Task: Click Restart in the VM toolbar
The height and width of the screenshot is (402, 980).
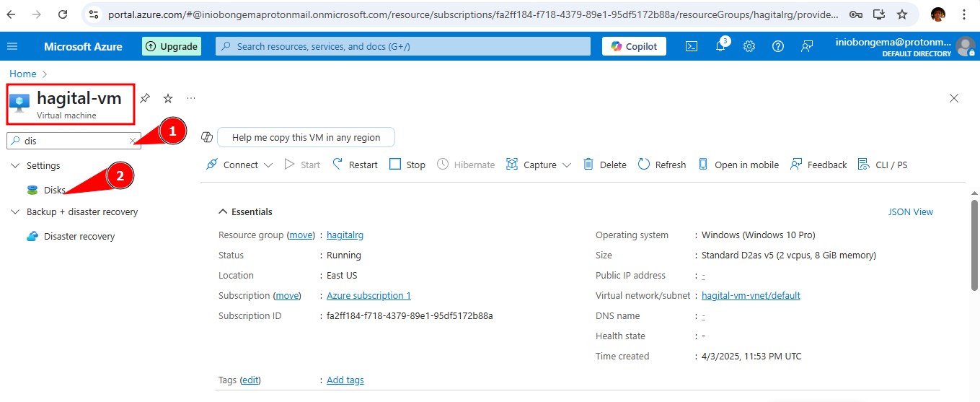Action: coord(355,165)
